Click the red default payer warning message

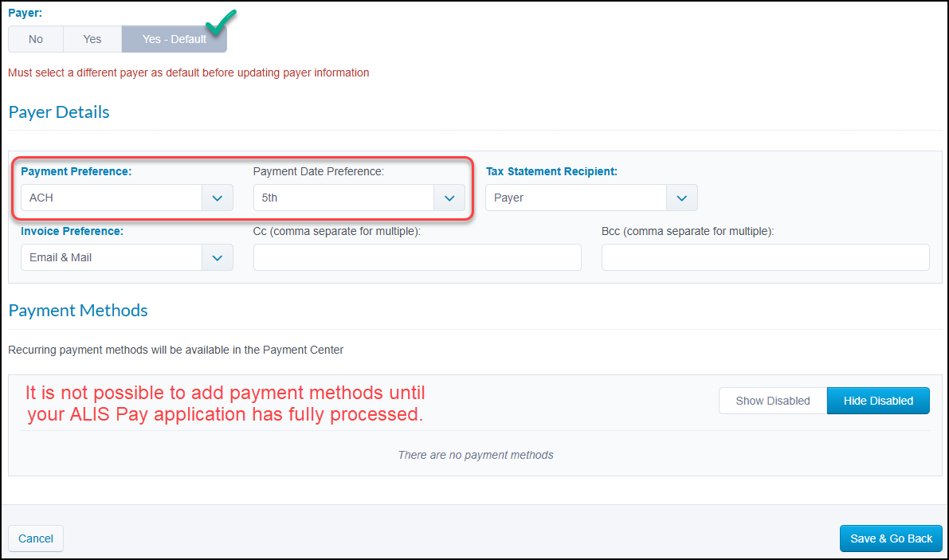(x=188, y=73)
